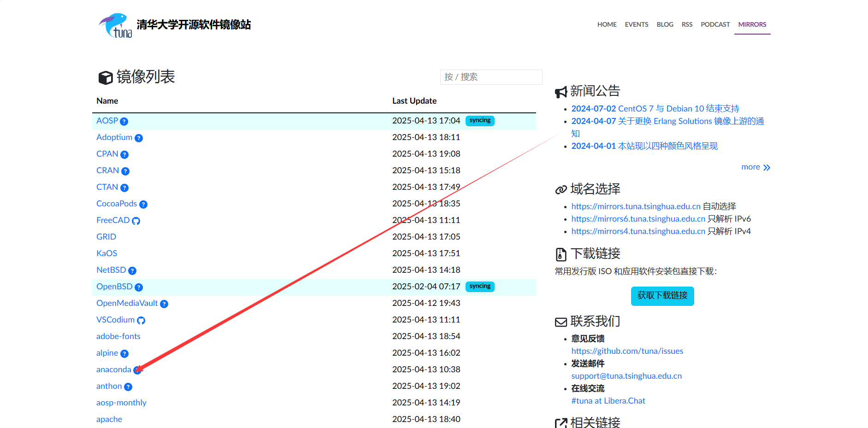
Task: Open the NetBSD mirror link
Action: point(111,270)
